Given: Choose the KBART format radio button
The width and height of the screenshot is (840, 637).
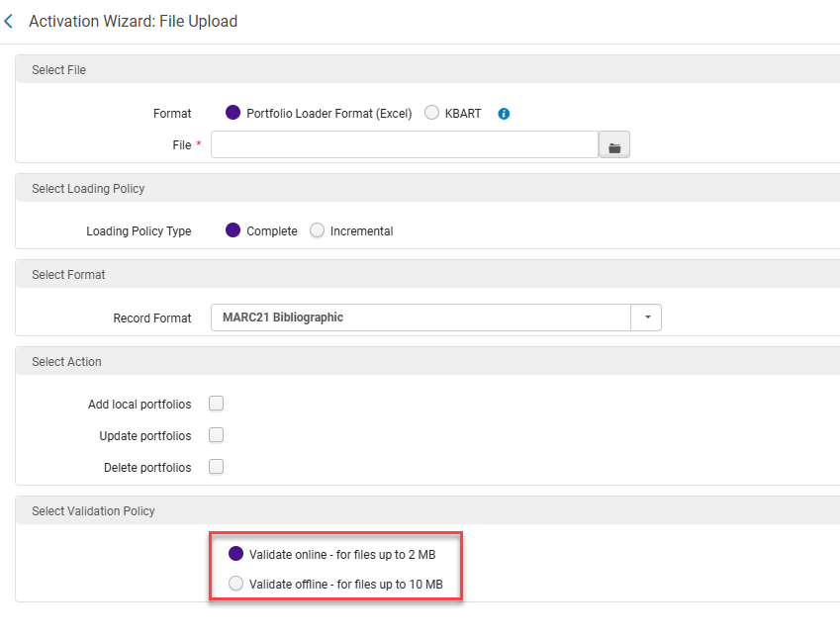Looking at the screenshot, I should point(432,113).
